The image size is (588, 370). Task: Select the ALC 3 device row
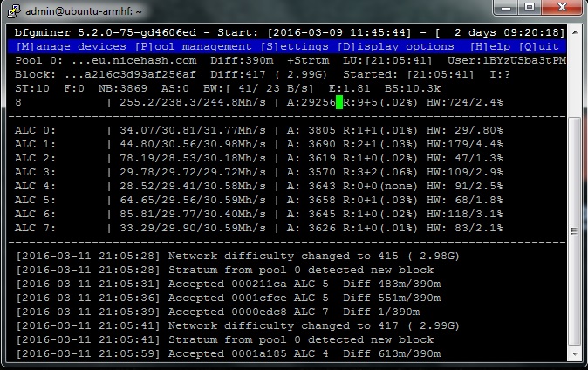point(262,173)
